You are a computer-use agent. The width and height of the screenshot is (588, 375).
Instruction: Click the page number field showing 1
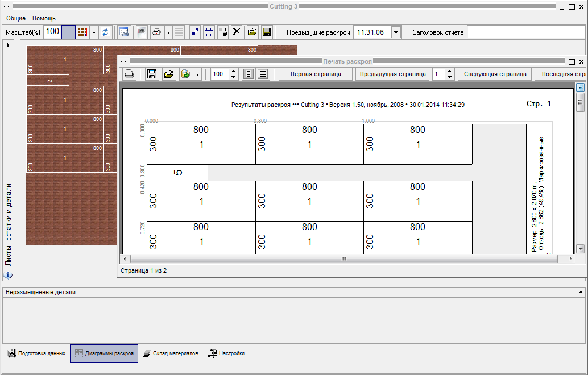pyautogui.click(x=439, y=74)
